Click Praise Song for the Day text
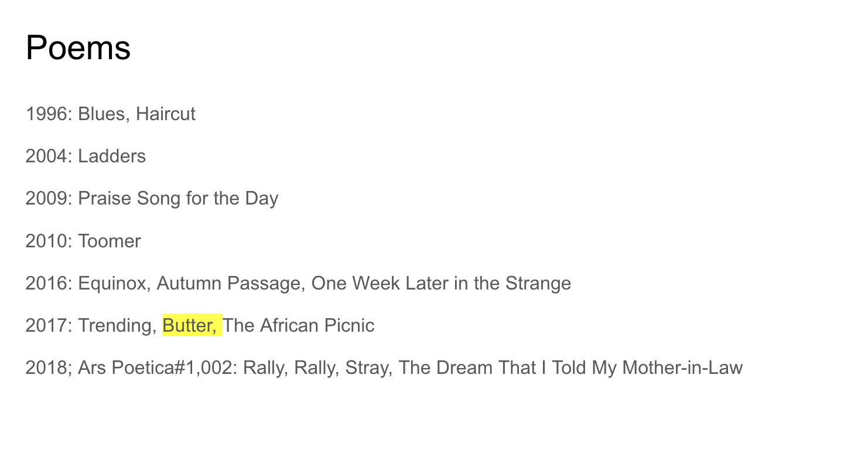Image resolution: width=868 pixels, height=470 pixels. 178,199
